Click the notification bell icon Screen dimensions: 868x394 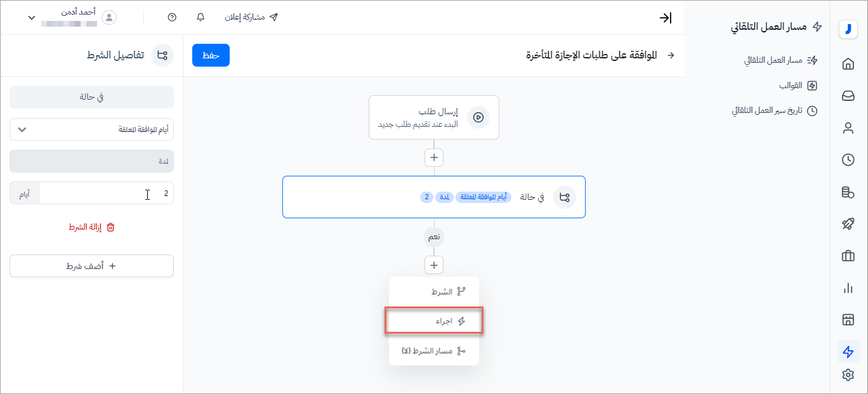pos(201,17)
